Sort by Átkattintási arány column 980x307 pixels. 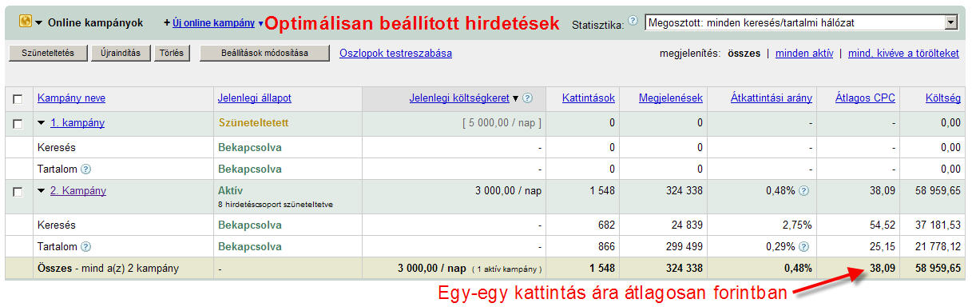772,98
